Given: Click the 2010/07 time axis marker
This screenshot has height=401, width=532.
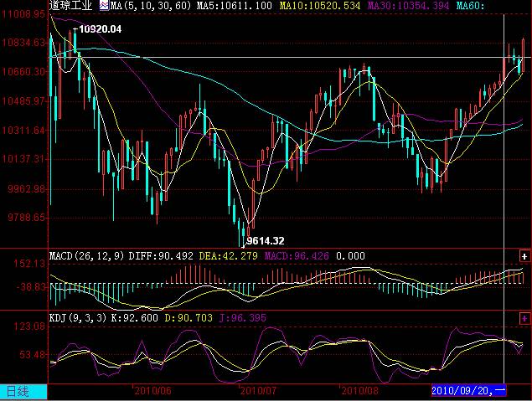Looking at the screenshot, I should pyautogui.click(x=258, y=391).
